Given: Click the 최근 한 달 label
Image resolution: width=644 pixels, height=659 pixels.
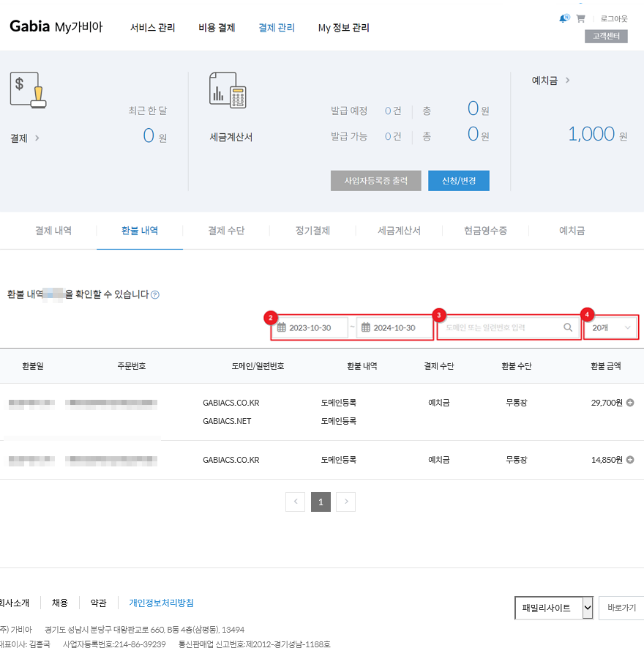Looking at the screenshot, I should 148,111.
